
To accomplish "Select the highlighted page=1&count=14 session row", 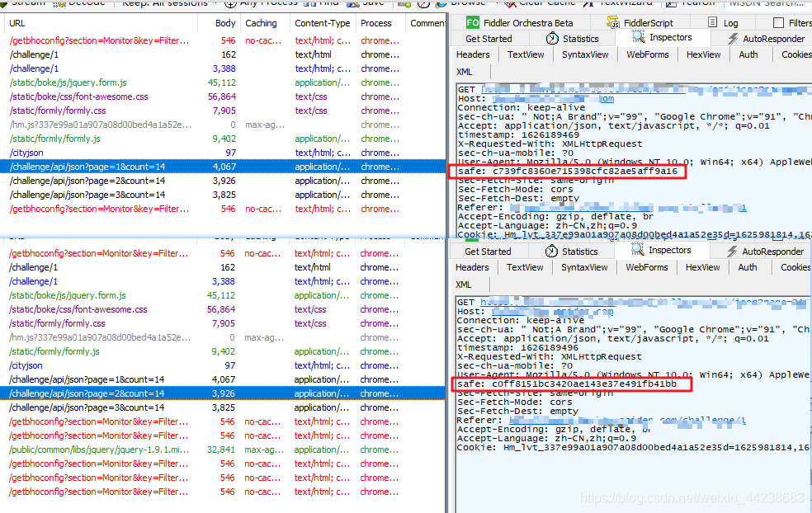I will click(223, 167).
